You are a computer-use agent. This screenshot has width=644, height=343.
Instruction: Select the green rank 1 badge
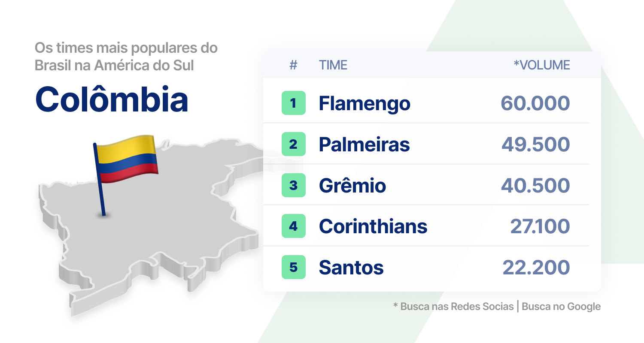(x=294, y=103)
